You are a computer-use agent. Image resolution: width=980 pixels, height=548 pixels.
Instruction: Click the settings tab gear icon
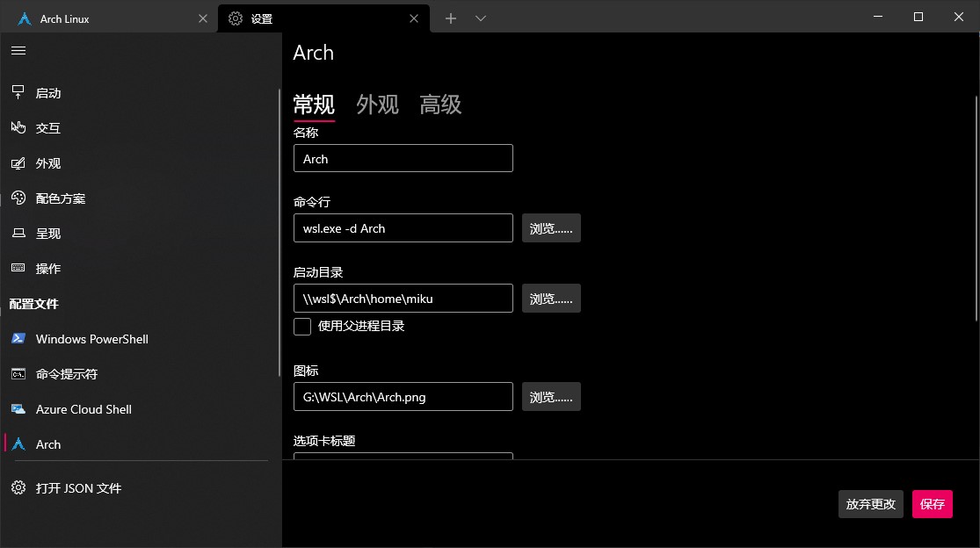(x=235, y=18)
